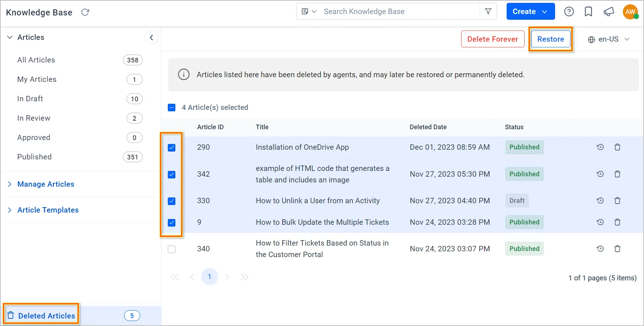Restore article 290 using its restore icon

tap(600, 147)
